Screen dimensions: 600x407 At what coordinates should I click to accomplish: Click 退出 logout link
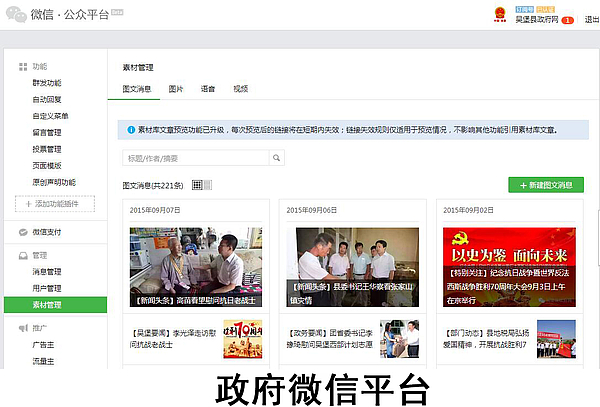tap(592, 19)
